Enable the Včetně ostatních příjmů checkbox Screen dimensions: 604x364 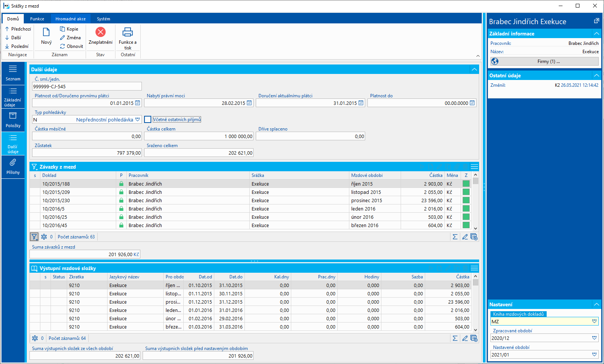click(x=148, y=120)
